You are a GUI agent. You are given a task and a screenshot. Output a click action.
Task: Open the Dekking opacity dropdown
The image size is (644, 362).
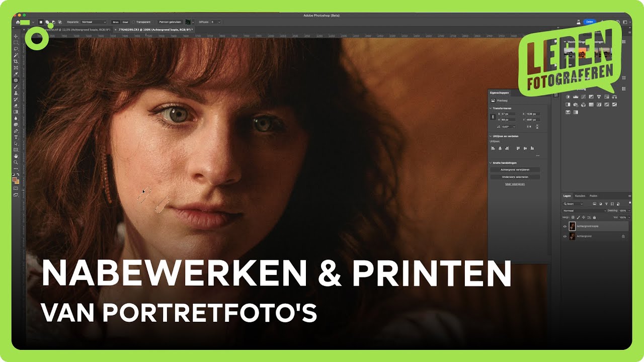(x=629, y=211)
